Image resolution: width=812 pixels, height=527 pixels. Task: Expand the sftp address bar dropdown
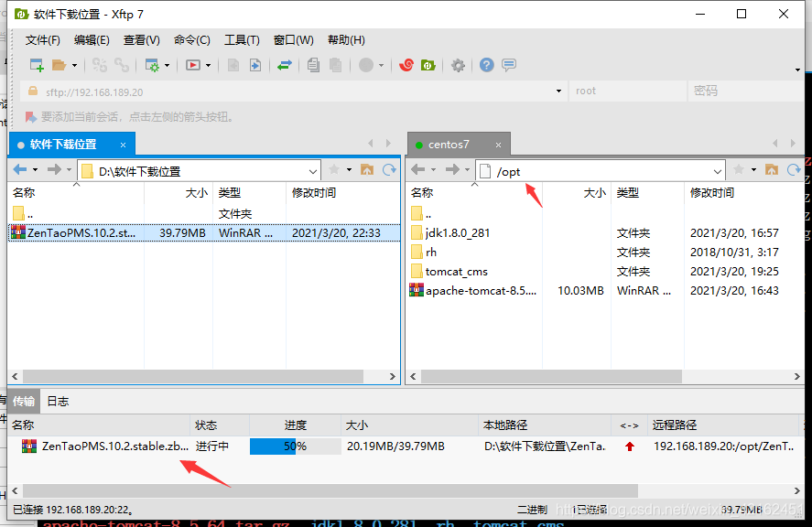click(558, 91)
